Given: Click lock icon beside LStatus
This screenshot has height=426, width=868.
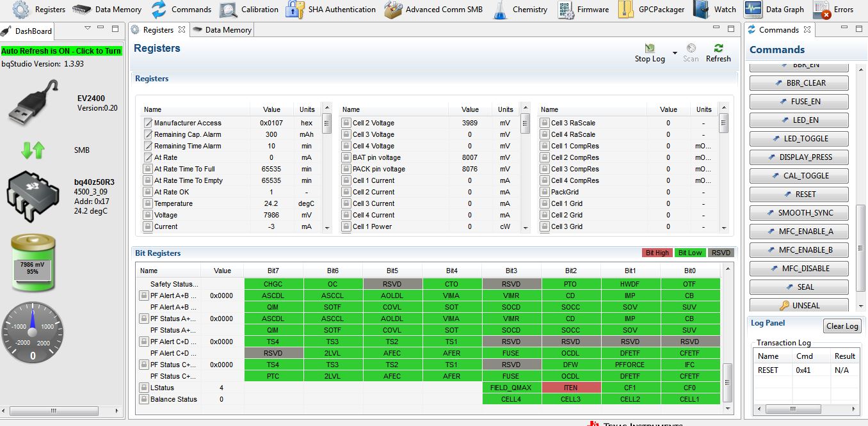Looking at the screenshot, I should click(x=144, y=388).
